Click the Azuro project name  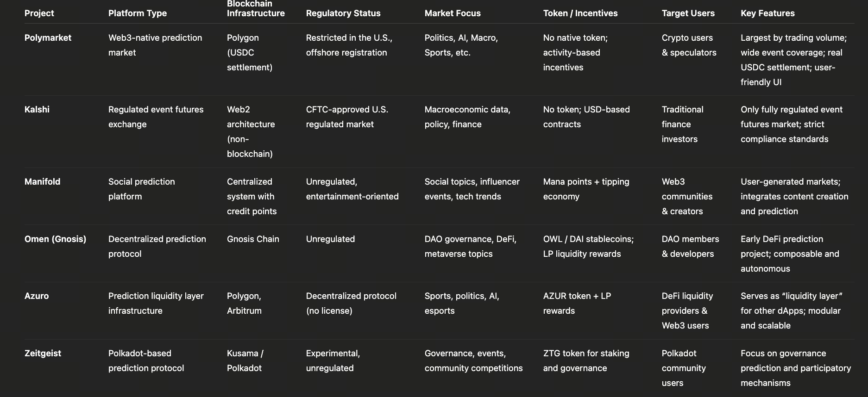click(37, 296)
